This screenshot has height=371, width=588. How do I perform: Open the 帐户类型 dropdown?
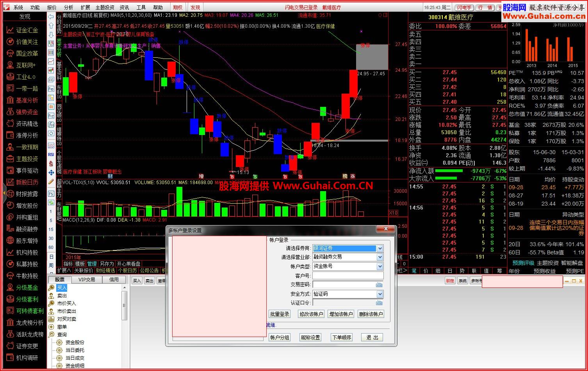(380, 266)
